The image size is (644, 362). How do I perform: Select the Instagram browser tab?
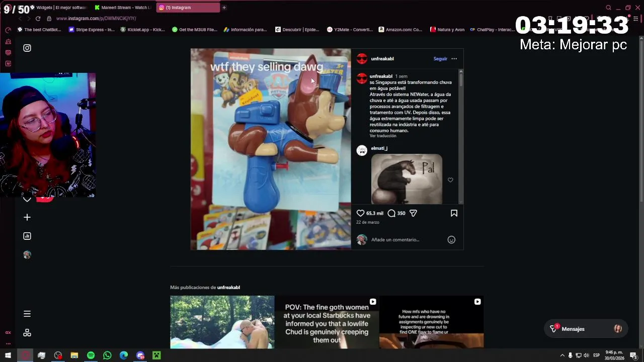[187, 8]
